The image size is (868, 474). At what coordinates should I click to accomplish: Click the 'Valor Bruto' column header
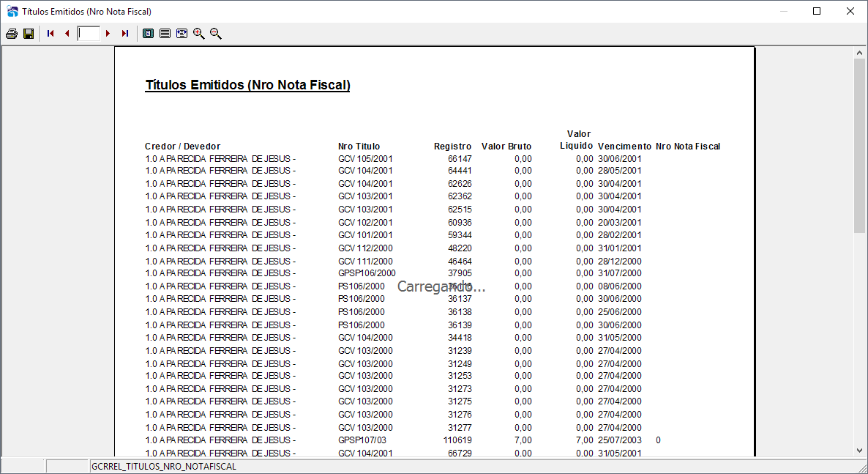[x=506, y=147]
